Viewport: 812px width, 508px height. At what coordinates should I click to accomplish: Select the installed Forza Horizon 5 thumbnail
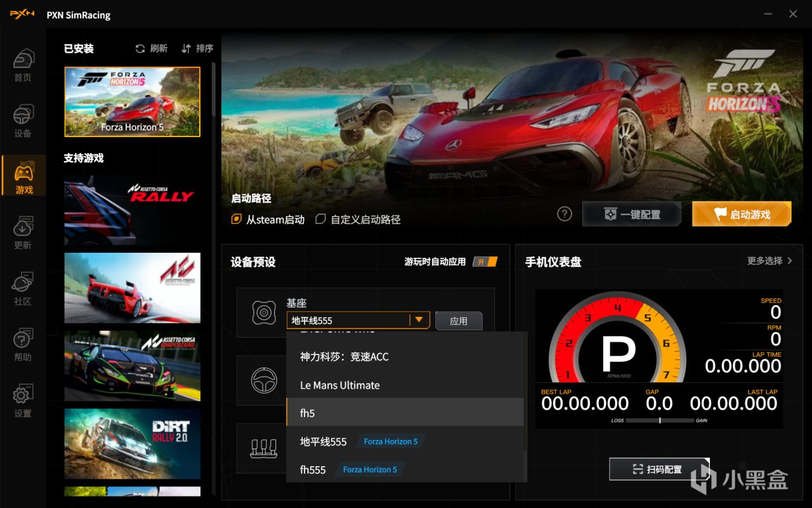tap(132, 102)
